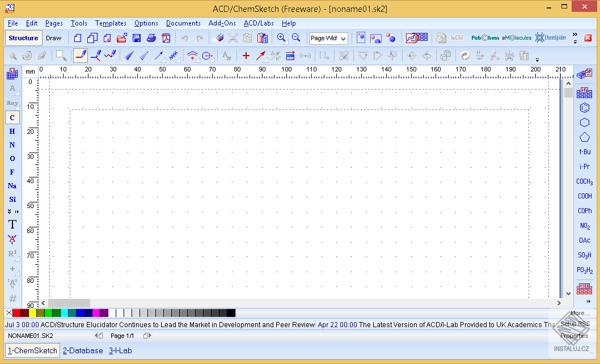Screen dimensions: 600x364
Task: Choose the Text tool (T) in the left bar
Action: pos(12,225)
